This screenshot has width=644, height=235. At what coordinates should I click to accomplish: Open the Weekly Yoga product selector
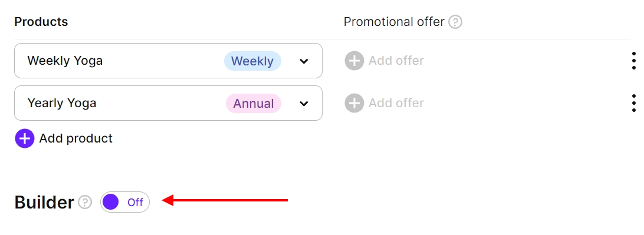[x=168, y=61]
